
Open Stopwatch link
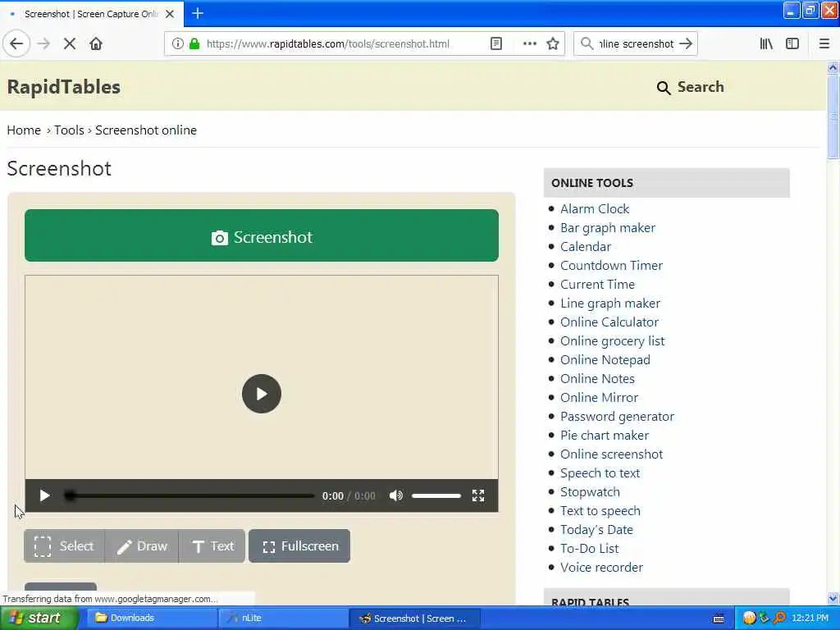[x=590, y=492]
